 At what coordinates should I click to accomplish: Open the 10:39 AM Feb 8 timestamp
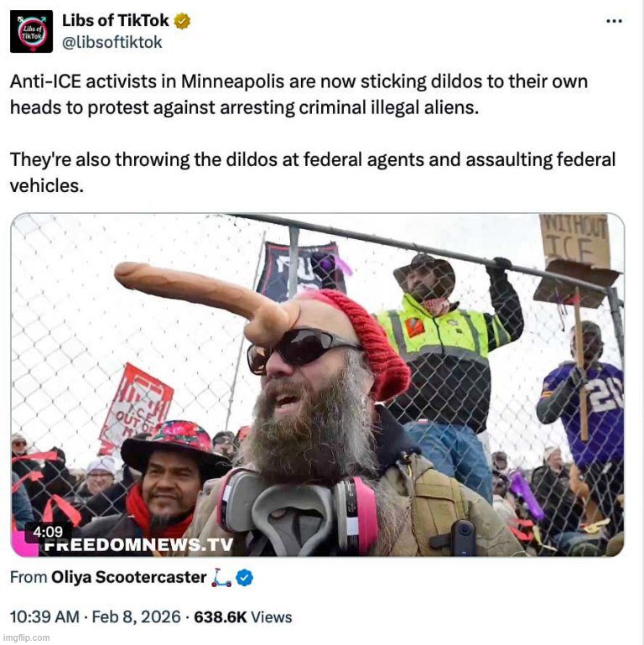pos(95,617)
